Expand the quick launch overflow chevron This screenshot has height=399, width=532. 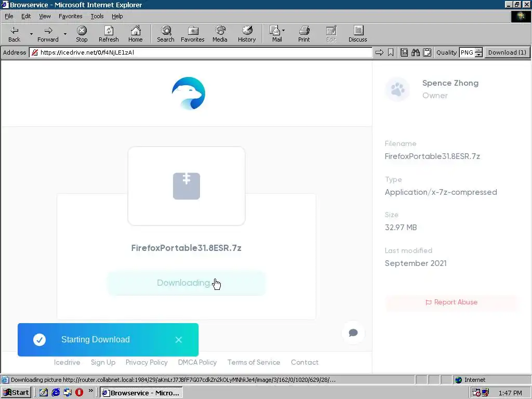(x=90, y=391)
